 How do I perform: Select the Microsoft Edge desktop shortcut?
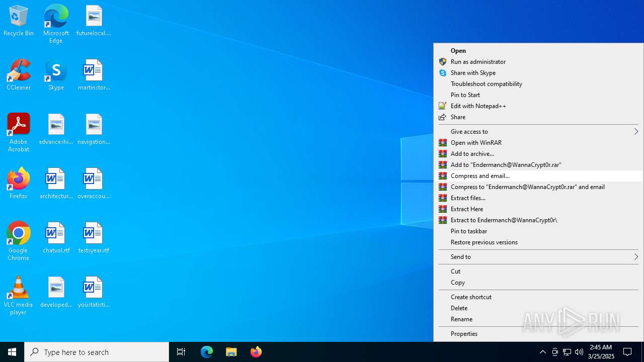[56, 24]
